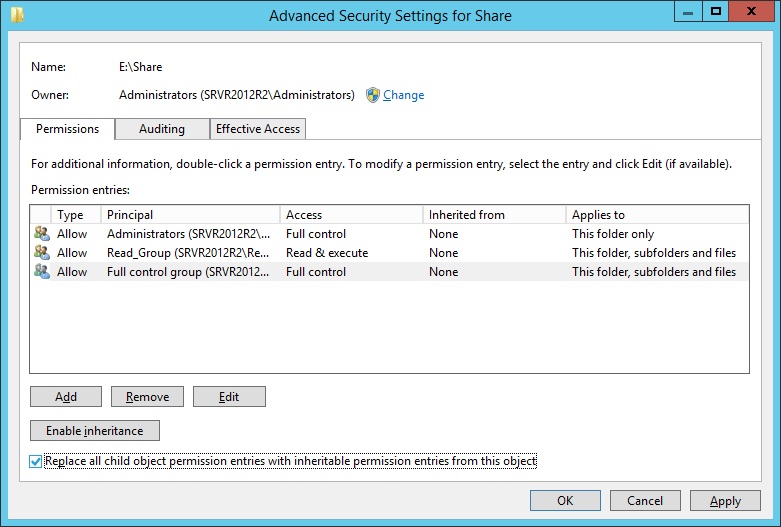
Task: Click Enable inheritance button
Action: (x=95, y=431)
